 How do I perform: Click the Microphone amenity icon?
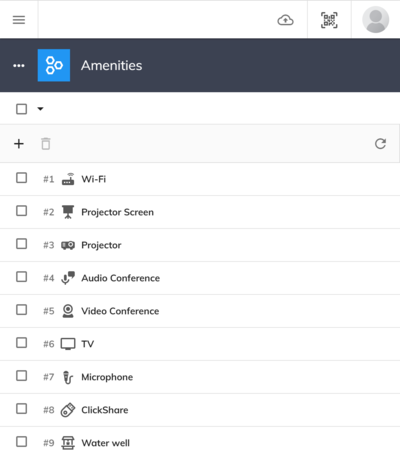point(68,377)
